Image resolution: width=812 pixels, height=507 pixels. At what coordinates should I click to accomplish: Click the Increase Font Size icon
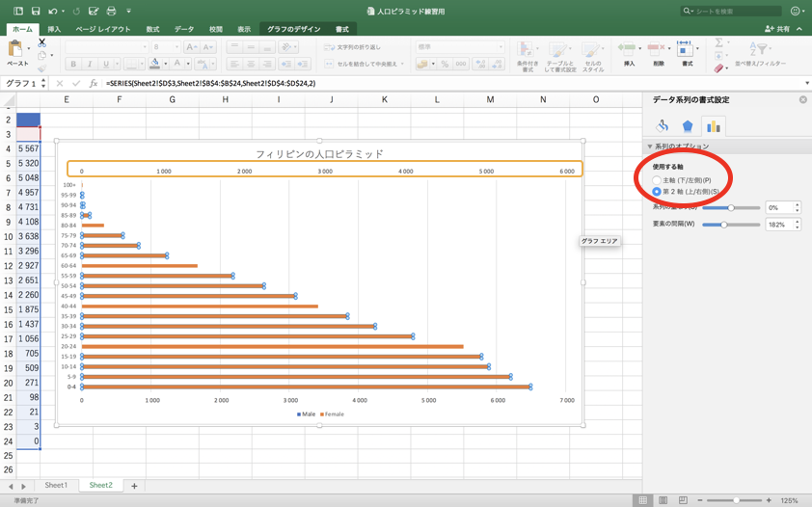(191, 47)
